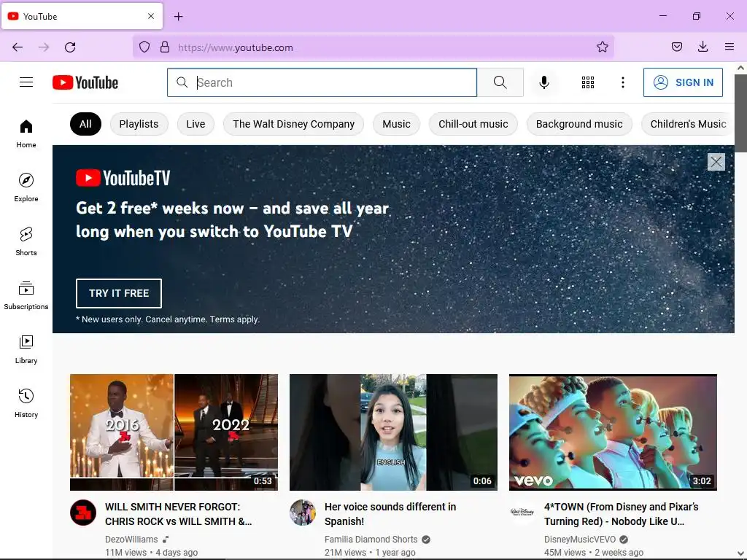Screen dimensions: 747x560
Task: Click the YouTubeTV logo in banner
Action: coord(123,178)
